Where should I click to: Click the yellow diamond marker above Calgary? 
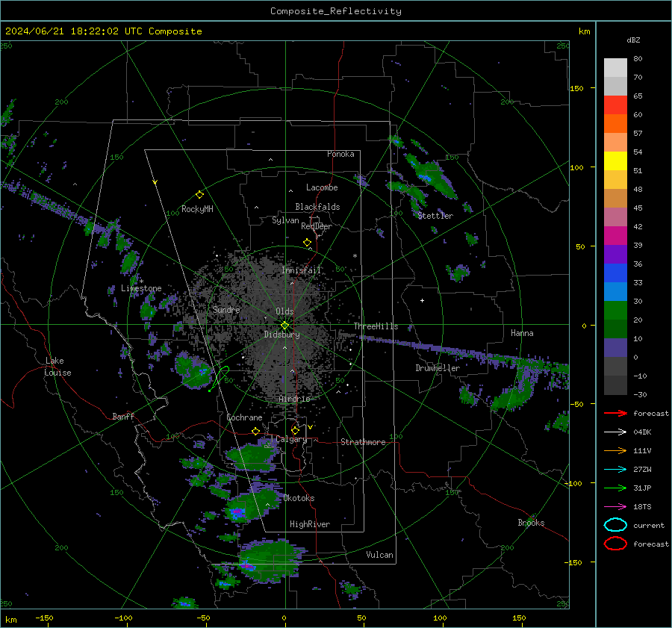(295, 430)
